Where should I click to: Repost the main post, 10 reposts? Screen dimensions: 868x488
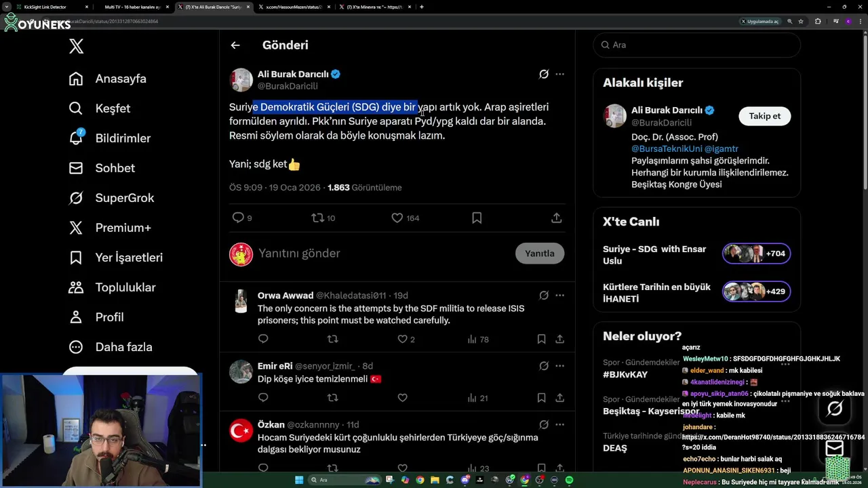point(323,218)
